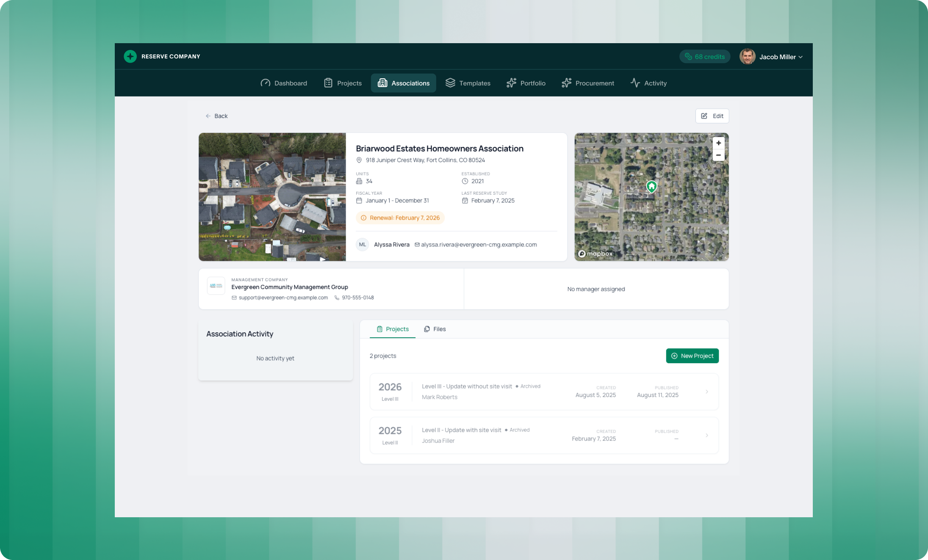Open the Dashboard gauge icon
The image size is (928, 560).
[265, 83]
